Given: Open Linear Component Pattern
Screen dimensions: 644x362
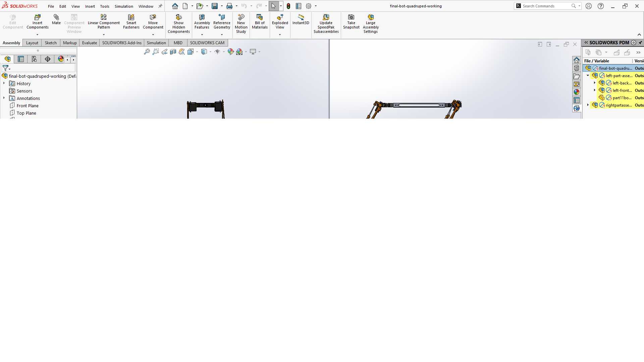Looking at the screenshot, I should (104, 22).
